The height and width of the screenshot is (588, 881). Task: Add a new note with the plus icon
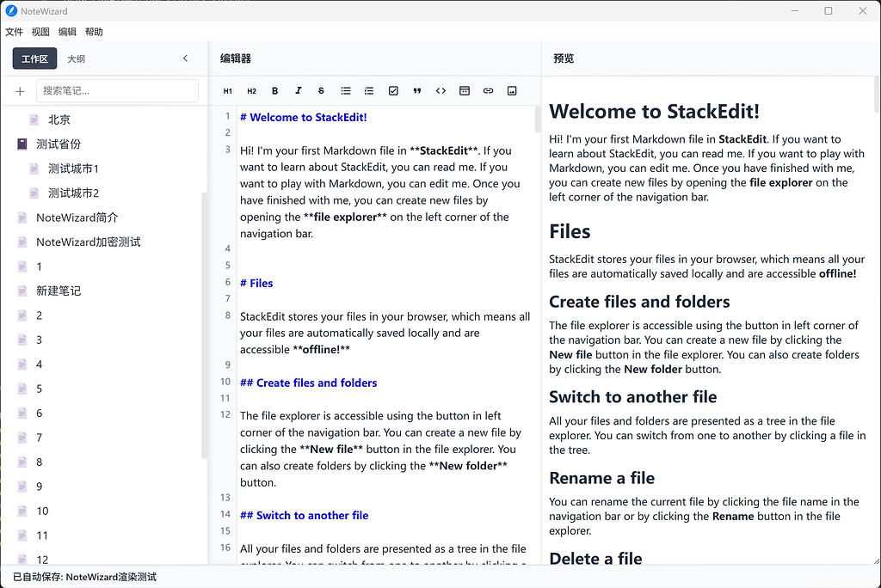click(21, 91)
